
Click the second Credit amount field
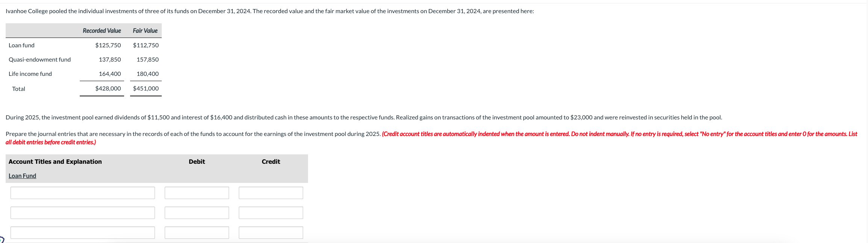(x=270, y=213)
